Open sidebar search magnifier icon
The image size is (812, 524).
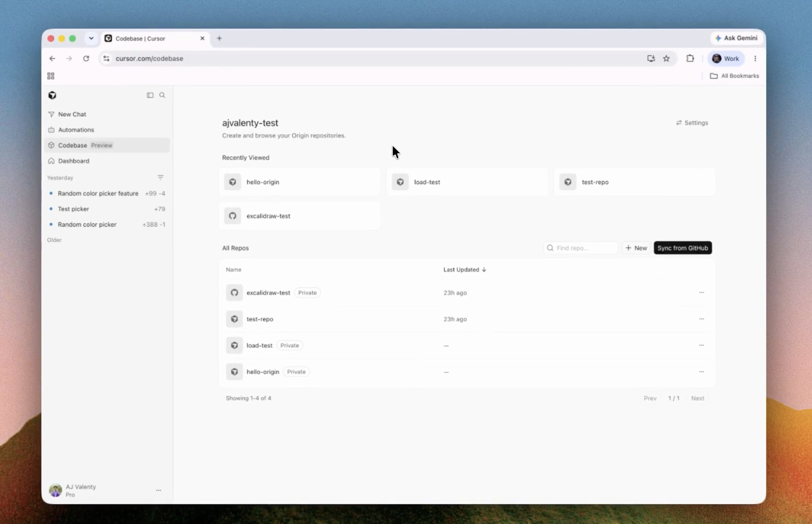pos(162,95)
